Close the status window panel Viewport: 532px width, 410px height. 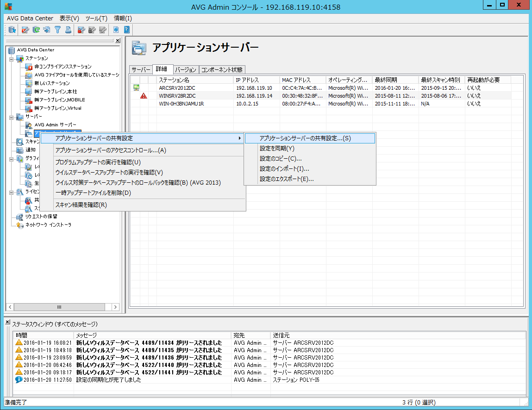coord(7,322)
